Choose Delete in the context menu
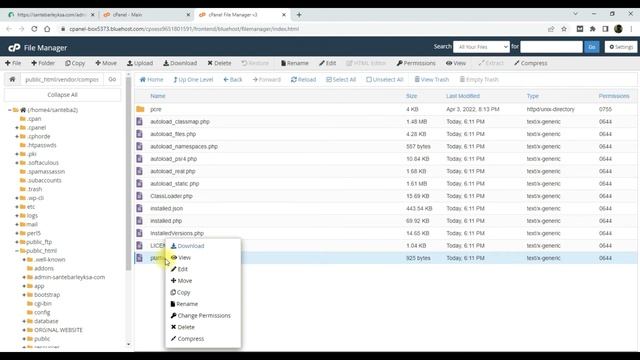Image resolution: width=640 pixels, height=360 pixels. pos(182,327)
